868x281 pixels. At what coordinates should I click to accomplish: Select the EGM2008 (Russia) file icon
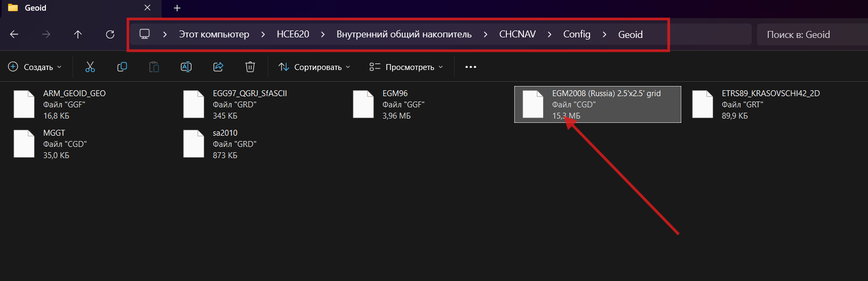(x=533, y=104)
